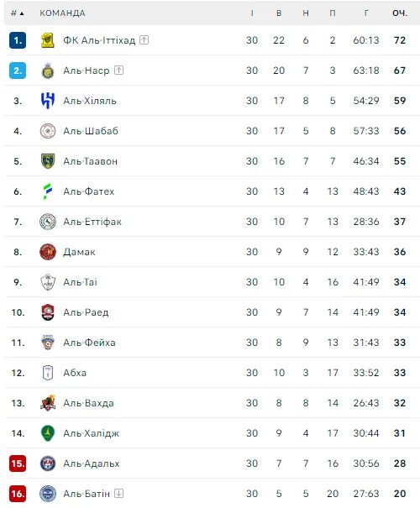Screen dimensions: 420x508
Task: Click the Al-Hilal blue crest icon
Action: (48, 101)
